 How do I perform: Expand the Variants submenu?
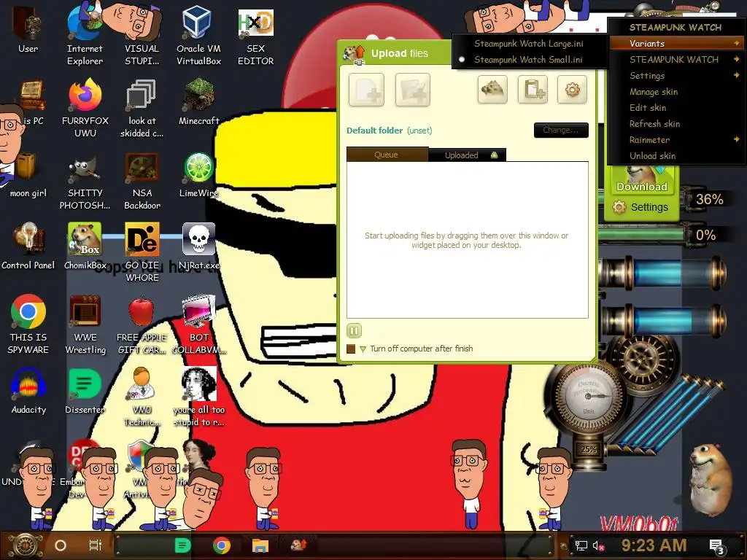point(676,43)
